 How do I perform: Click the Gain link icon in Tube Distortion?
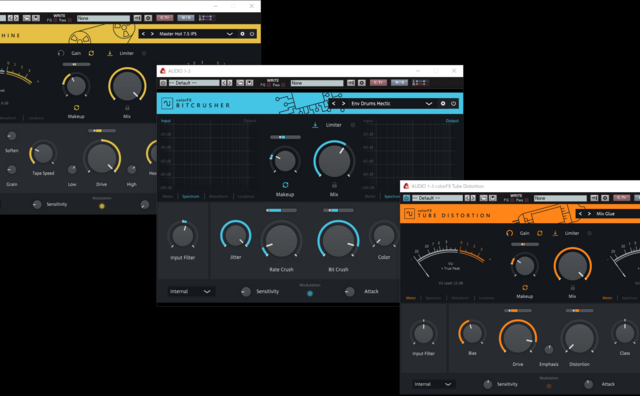tap(540, 233)
